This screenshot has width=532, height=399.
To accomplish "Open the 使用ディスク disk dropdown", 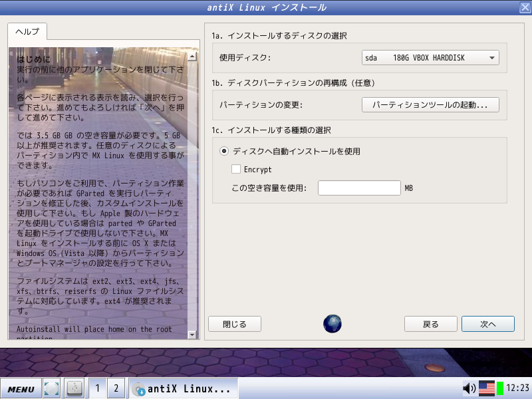I will (x=430, y=58).
